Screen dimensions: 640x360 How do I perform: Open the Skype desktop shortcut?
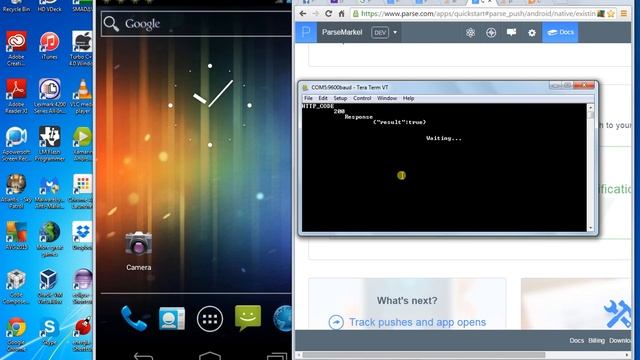tap(49, 331)
